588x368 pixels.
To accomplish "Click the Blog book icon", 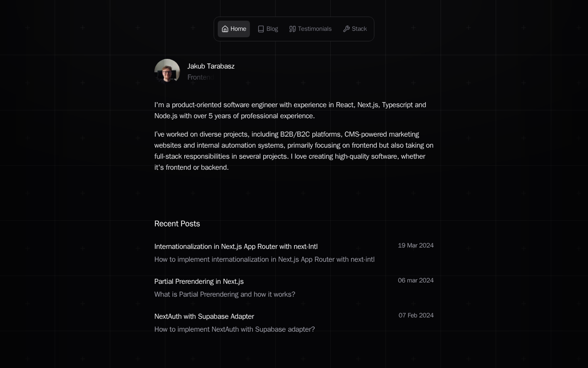I will pos(261,29).
